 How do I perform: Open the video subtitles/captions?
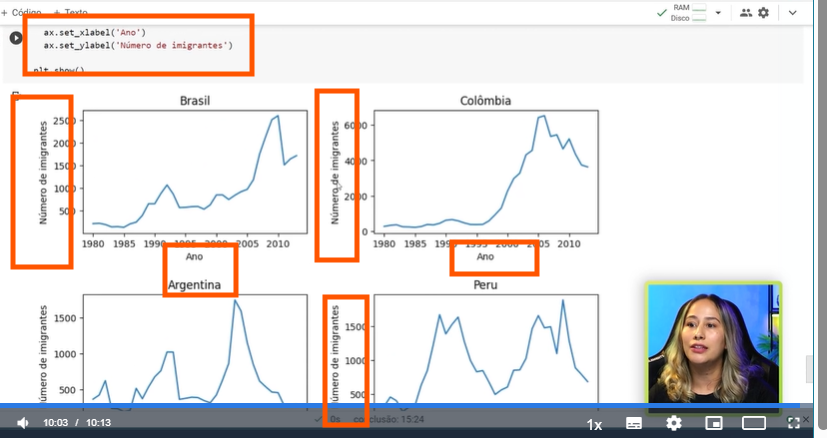tap(634, 423)
